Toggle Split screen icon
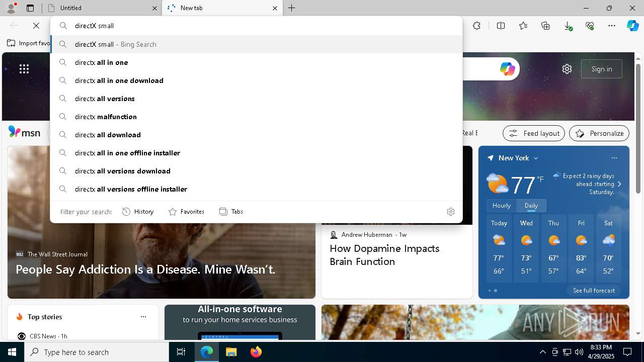The width and height of the screenshot is (644, 362). pos(501,26)
